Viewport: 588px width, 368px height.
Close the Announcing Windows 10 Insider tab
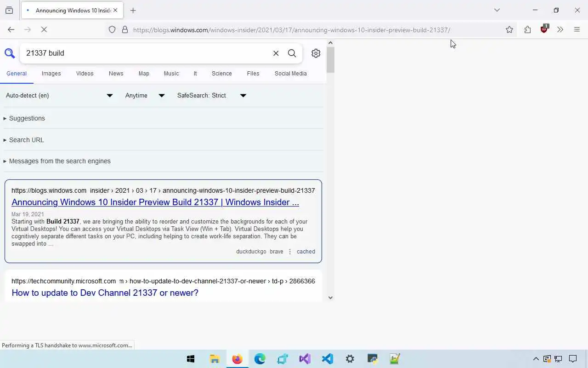[115, 10]
